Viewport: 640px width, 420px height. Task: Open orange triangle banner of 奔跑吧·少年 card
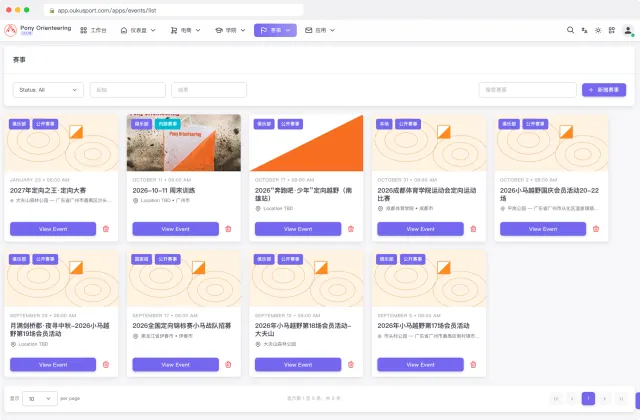(x=306, y=143)
